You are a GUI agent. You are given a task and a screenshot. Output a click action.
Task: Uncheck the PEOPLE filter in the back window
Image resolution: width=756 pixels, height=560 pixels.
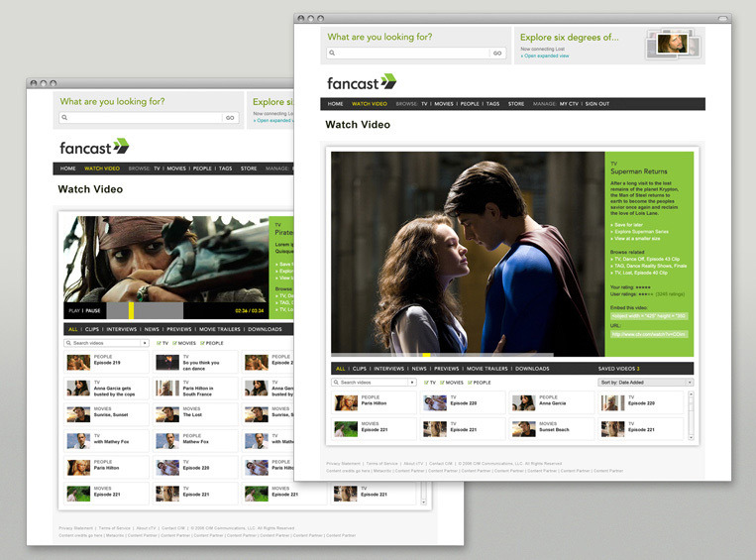(202, 343)
